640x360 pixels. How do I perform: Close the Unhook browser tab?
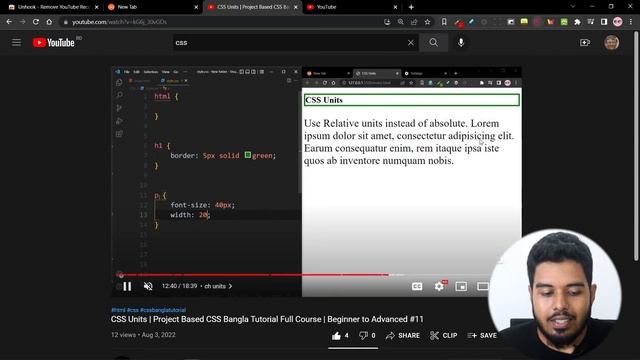point(96,7)
